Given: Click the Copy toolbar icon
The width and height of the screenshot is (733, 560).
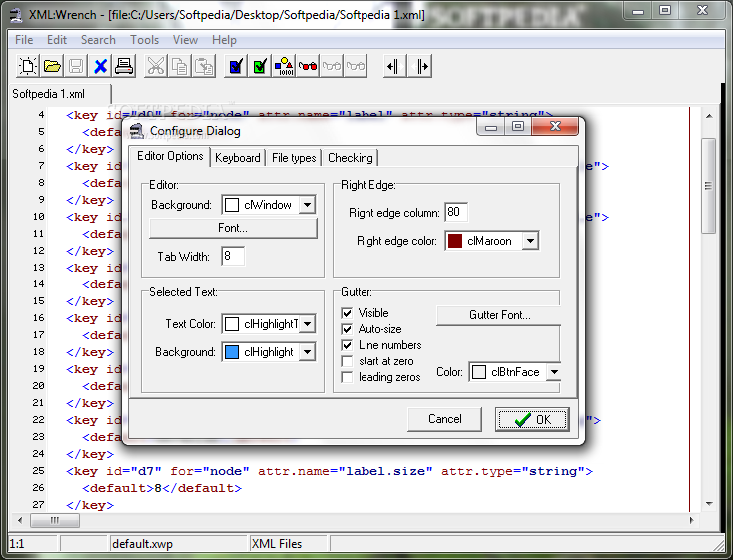Looking at the screenshot, I should tap(180, 66).
